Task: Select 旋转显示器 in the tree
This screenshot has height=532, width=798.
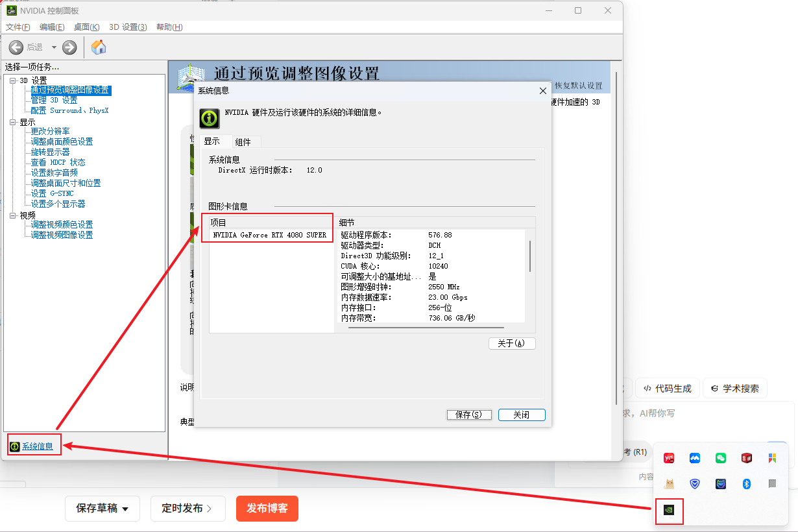Action: [x=50, y=152]
